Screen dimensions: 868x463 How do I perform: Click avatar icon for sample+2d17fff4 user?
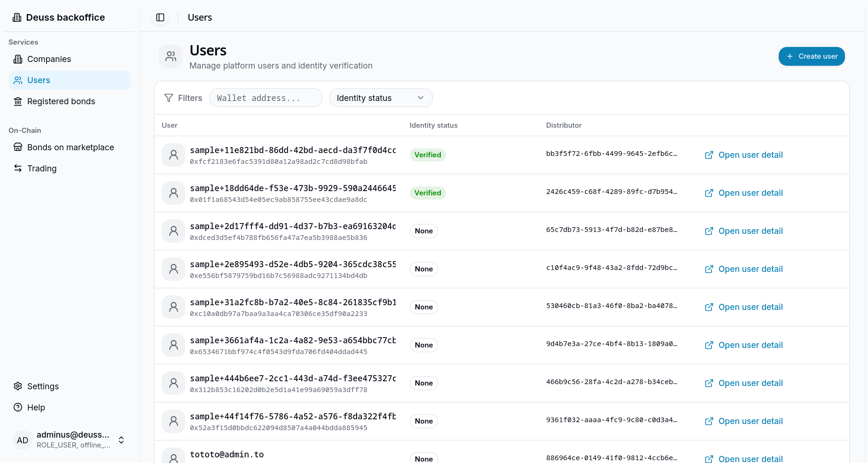coord(173,231)
